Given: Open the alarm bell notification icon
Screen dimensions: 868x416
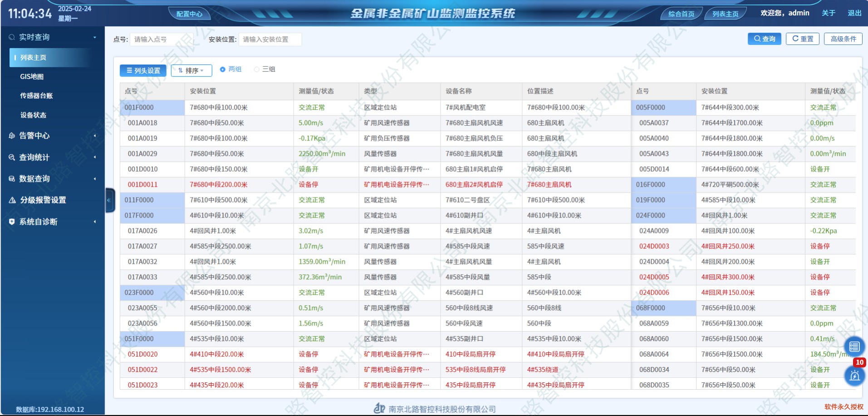Looking at the screenshot, I should [x=854, y=376].
